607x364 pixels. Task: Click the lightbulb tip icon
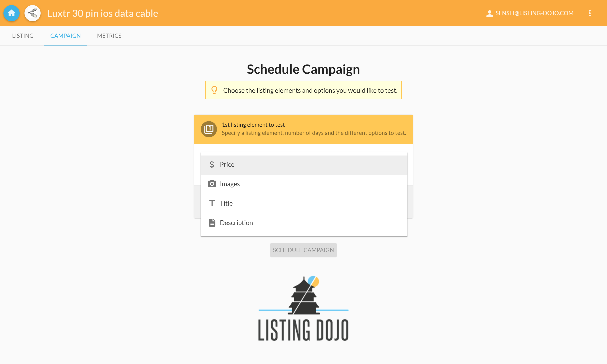pos(214,90)
